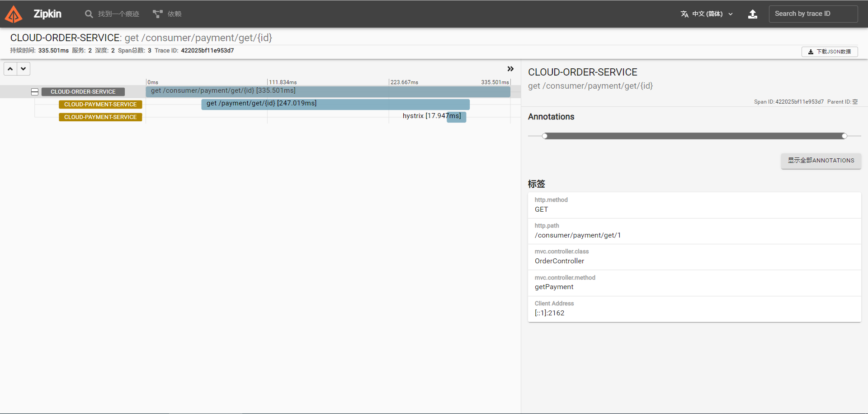Click the hystrix 17.947ms span bar
This screenshot has width=868, height=414.
(x=457, y=117)
